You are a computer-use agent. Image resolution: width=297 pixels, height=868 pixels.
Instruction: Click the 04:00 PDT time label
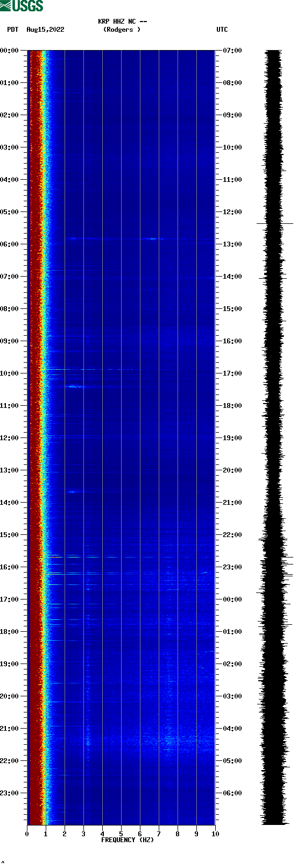pyautogui.click(x=10, y=180)
